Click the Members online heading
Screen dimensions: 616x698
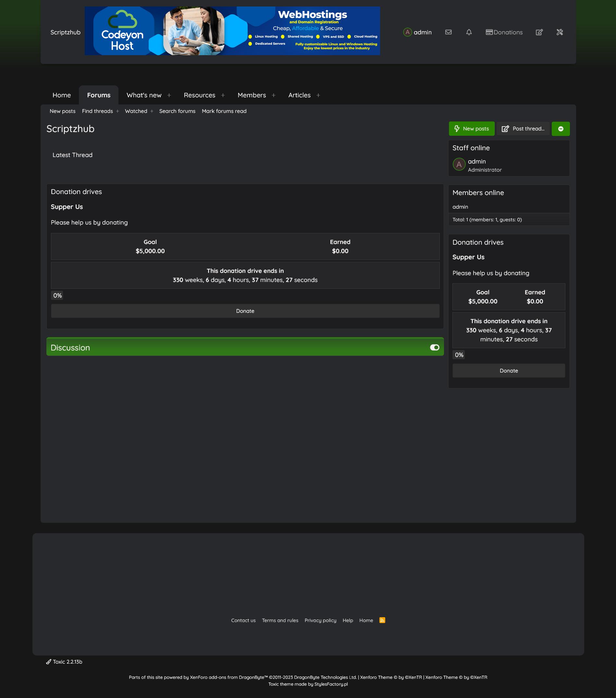point(478,193)
